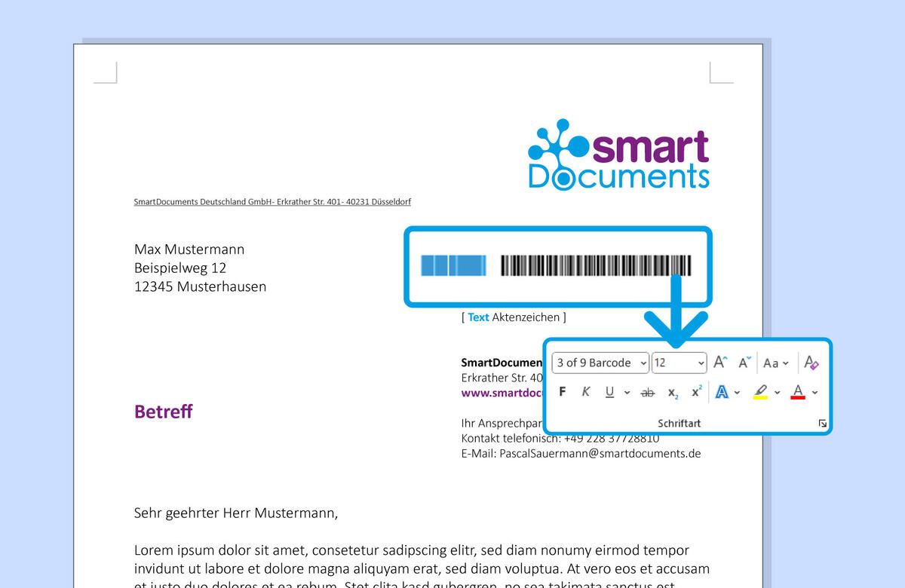
Task: Click the salutation 'Sehr geehrter Herr Mustermann,'
Action: click(236, 513)
